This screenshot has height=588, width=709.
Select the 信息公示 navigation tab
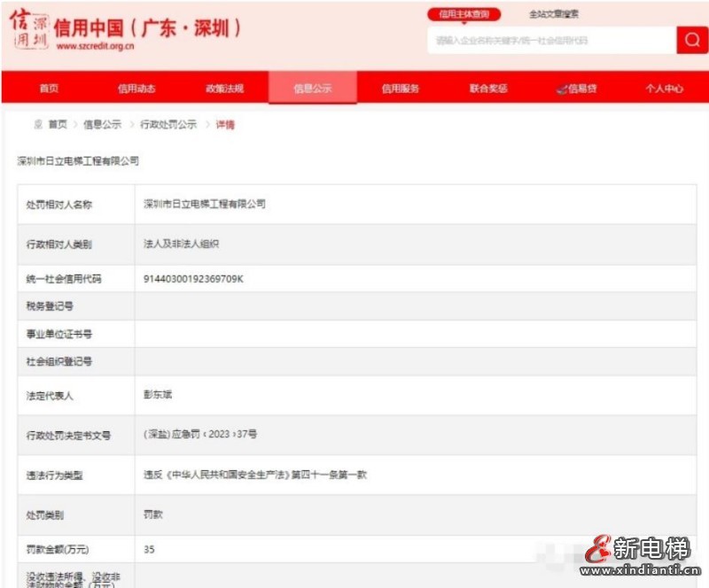pyautogui.click(x=312, y=89)
